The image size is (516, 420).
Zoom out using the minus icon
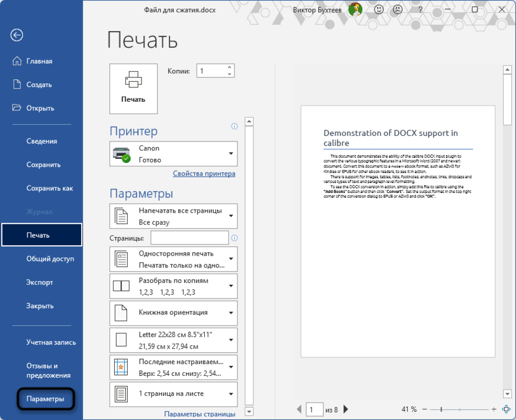pyautogui.click(x=427, y=409)
